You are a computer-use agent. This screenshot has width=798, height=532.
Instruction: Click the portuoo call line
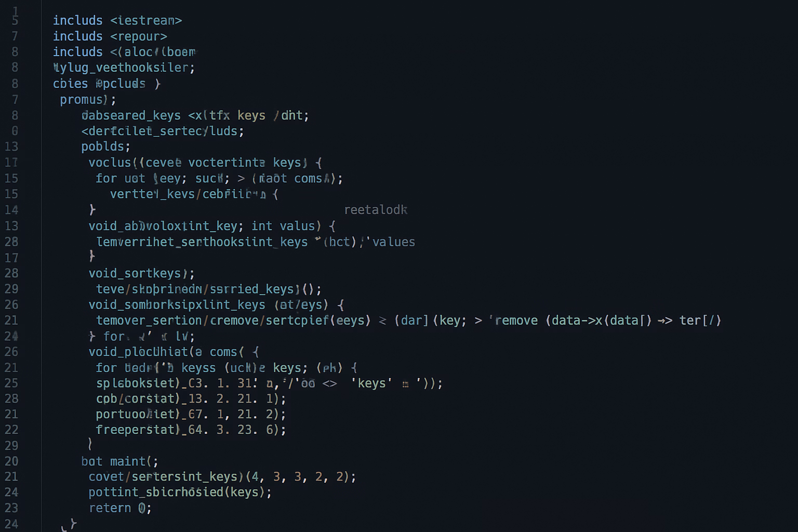(190, 414)
